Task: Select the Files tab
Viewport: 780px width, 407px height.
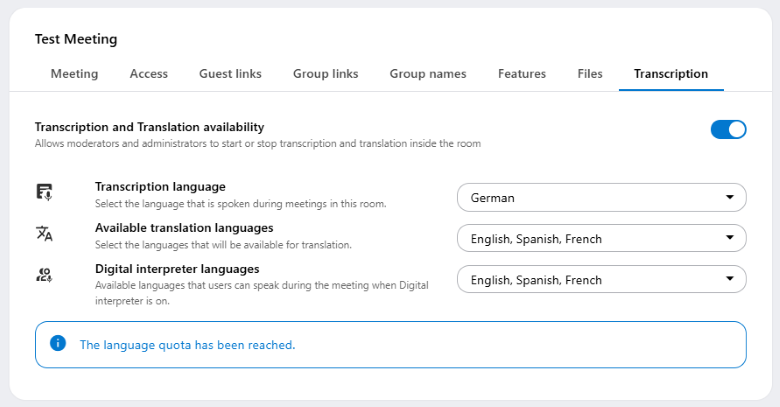Action: point(590,74)
